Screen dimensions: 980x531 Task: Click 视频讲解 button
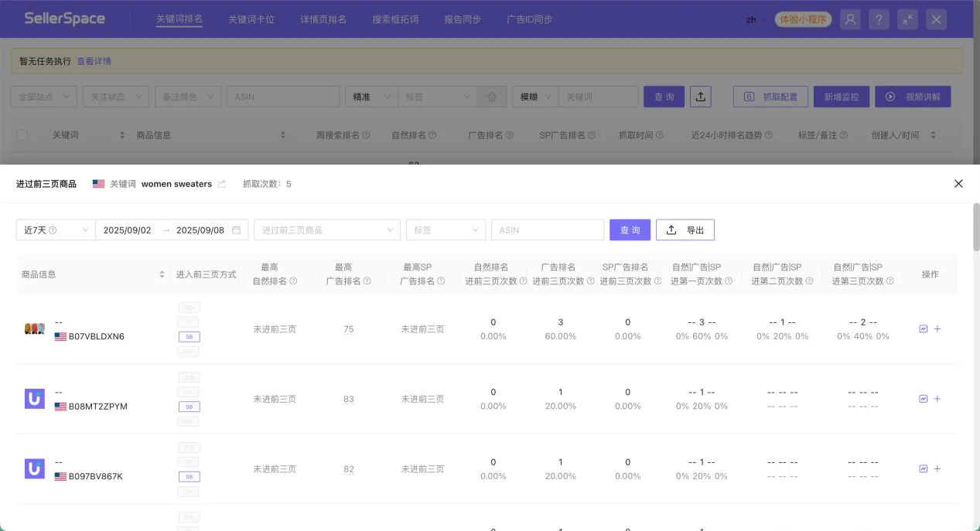[913, 97]
